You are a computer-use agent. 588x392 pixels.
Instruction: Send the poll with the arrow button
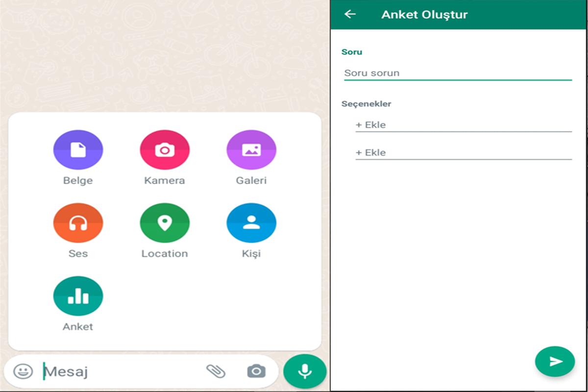tap(555, 361)
